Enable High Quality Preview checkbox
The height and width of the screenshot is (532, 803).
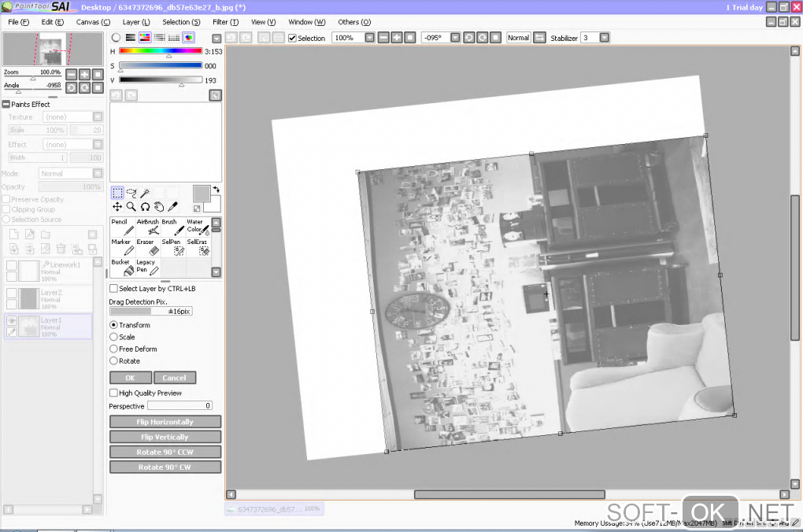[x=113, y=393]
